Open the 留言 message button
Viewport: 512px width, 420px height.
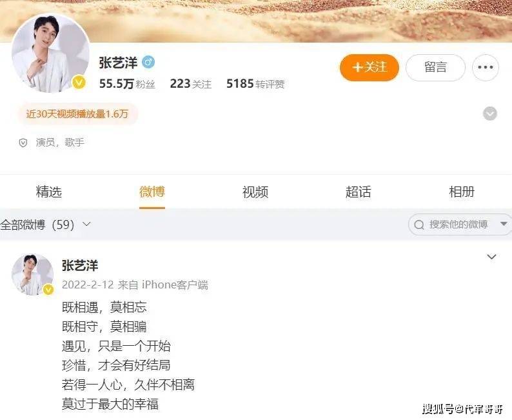(x=435, y=68)
